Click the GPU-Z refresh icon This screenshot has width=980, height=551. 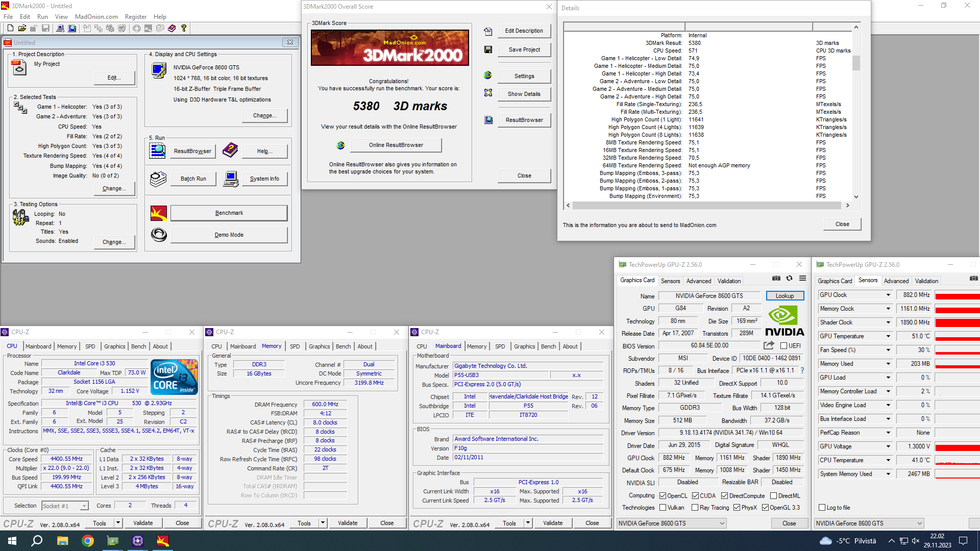coord(789,279)
